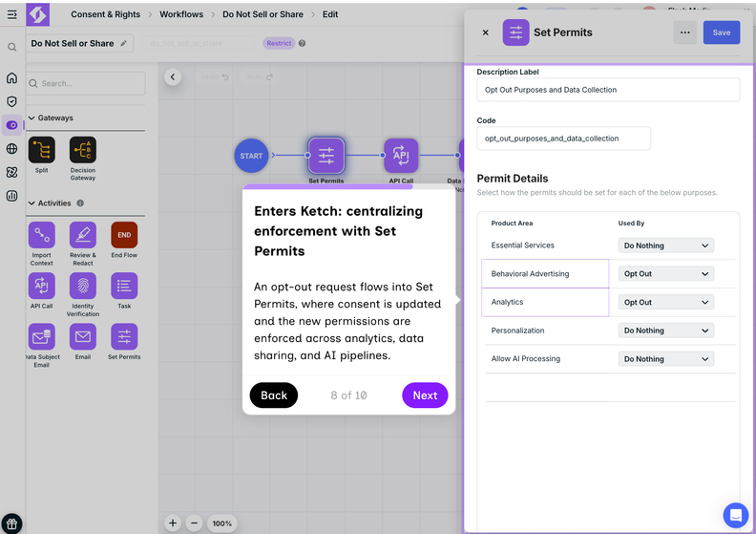Open the chart report sidebar icon
This screenshot has height=534, width=756.
click(12, 196)
